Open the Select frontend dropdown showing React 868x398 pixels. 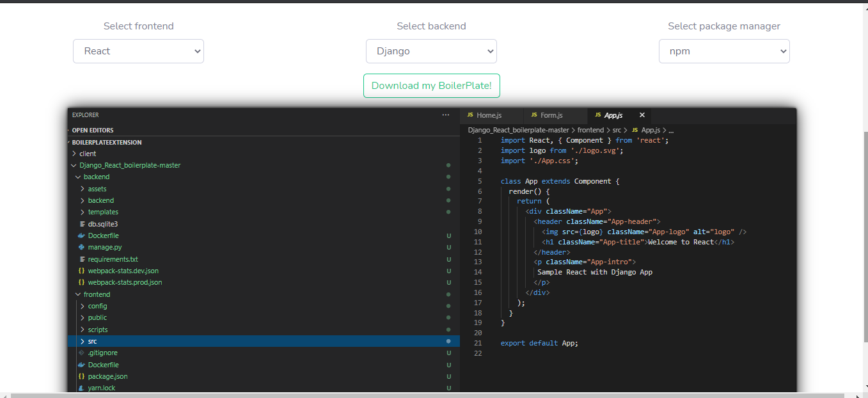click(x=138, y=51)
